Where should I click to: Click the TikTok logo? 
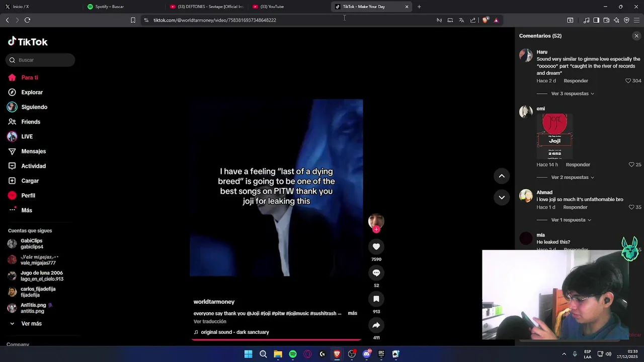[x=28, y=42]
